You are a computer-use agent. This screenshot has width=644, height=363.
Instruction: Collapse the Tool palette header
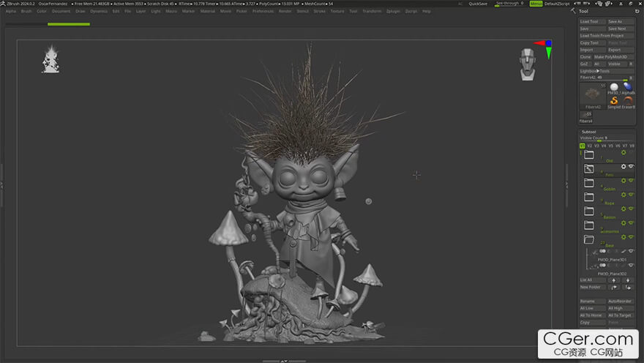click(x=584, y=12)
